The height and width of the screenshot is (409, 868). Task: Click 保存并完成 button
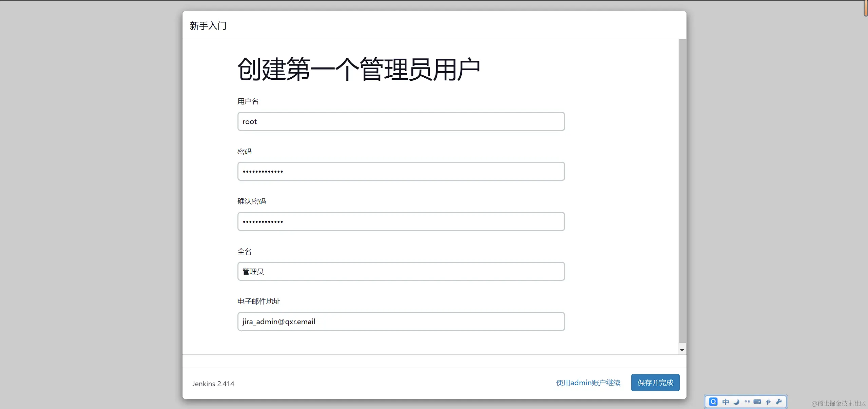[655, 383]
